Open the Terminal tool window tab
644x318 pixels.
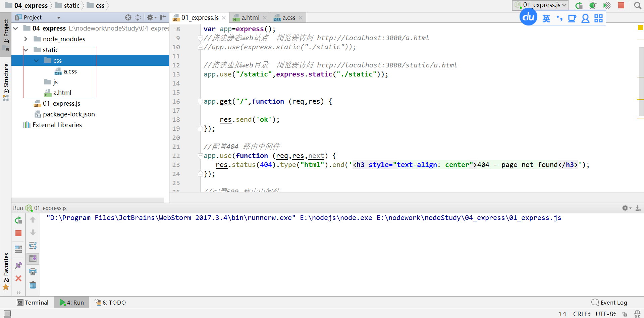coord(33,303)
